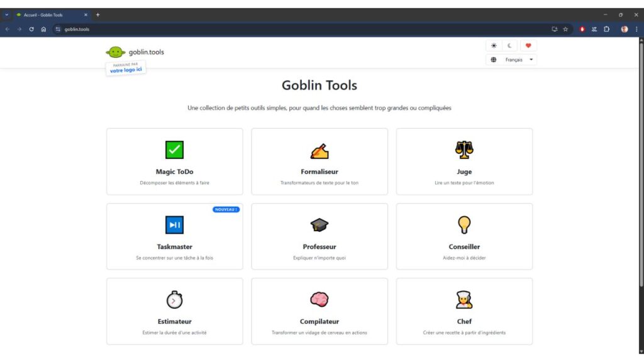
Task: Click the Magic ToDo title
Action: pyautogui.click(x=174, y=172)
